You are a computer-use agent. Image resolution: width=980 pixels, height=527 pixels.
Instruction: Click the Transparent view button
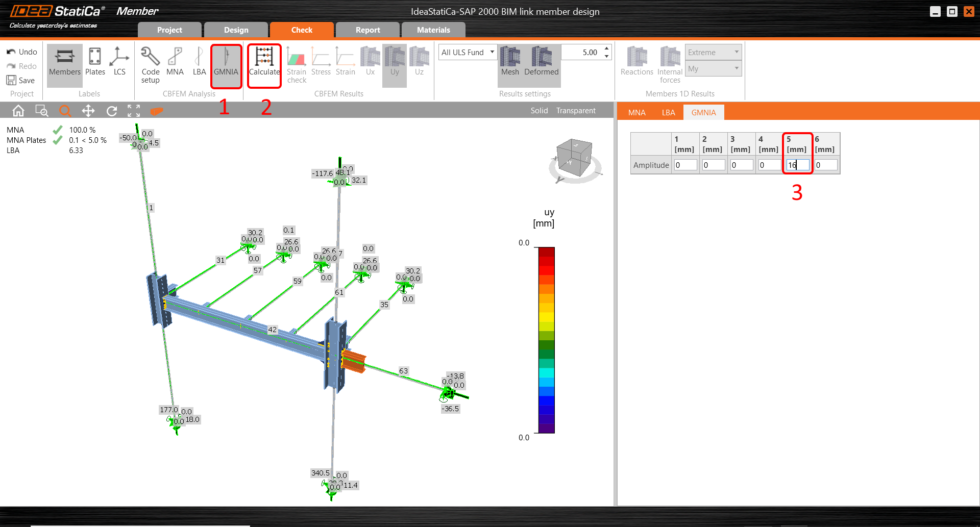click(576, 111)
